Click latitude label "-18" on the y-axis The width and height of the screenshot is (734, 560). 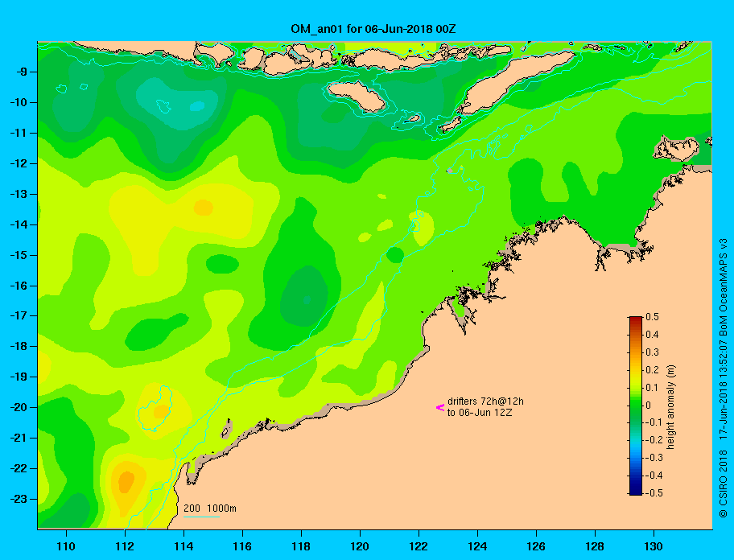pyautogui.click(x=19, y=346)
